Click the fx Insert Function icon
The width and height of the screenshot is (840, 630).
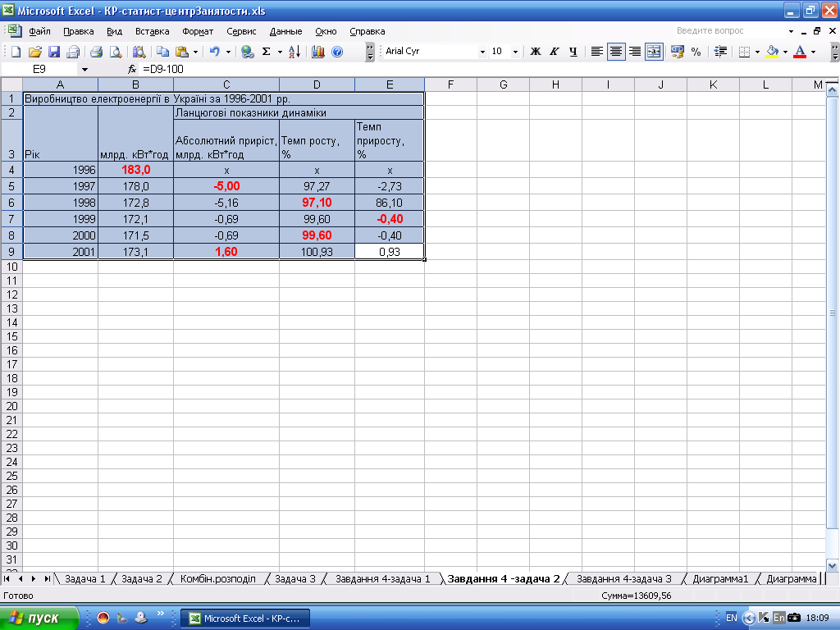pyautogui.click(x=132, y=69)
